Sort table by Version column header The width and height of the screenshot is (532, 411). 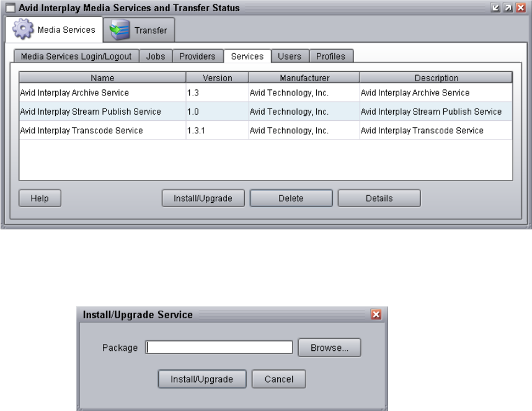click(218, 77)
